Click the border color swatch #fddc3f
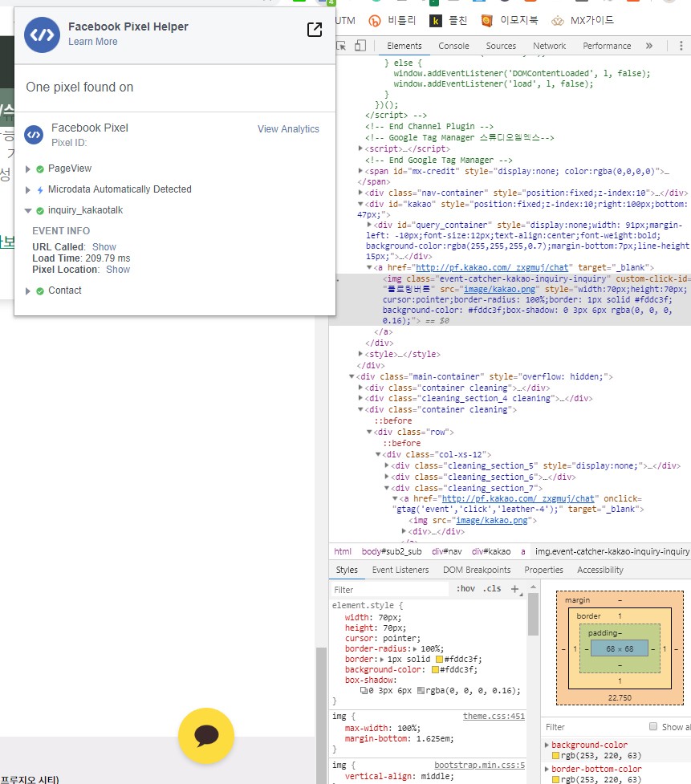 click(x=440, y=659)
